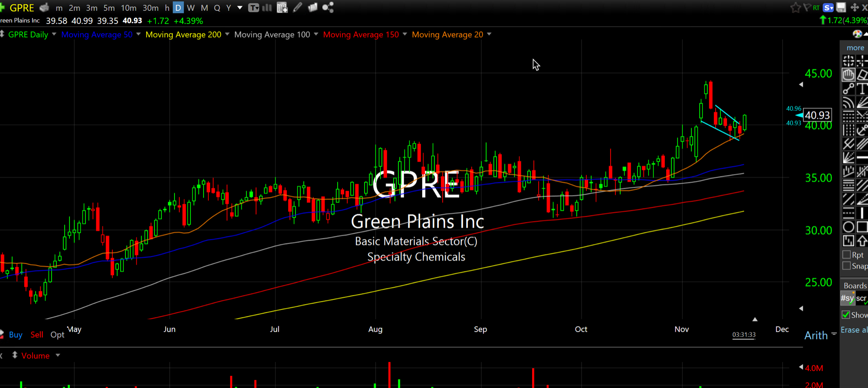
Task: Switch to the hourly h timeframe
Action: tap(167, 8)
